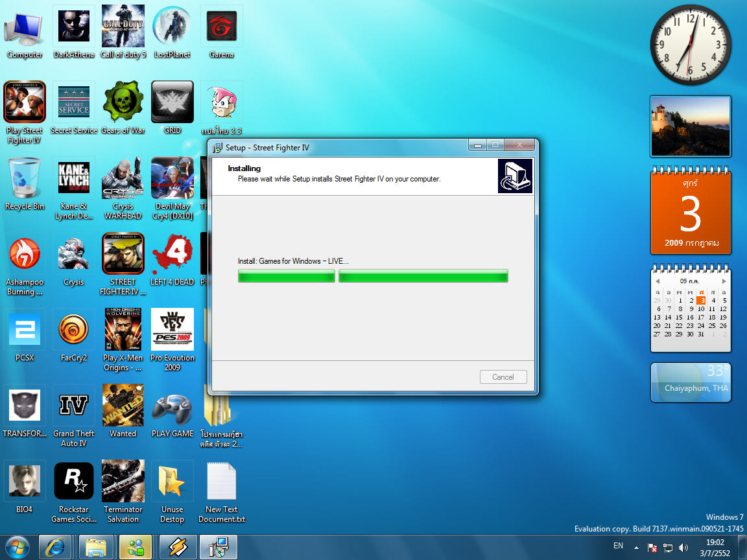The image size is (747, 560).
Task: Open the lighthouse slideshow gadget picture
Action: pos(691,126)
